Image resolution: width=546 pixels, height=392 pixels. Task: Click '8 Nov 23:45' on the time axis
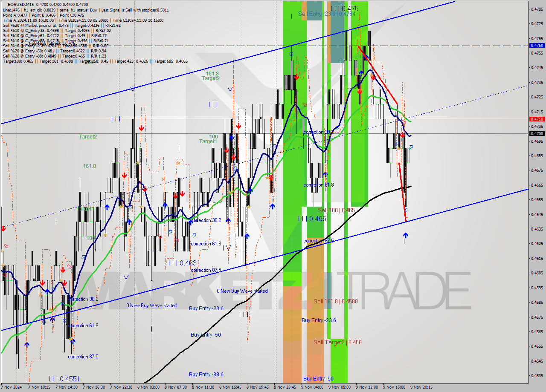point(285,387)
